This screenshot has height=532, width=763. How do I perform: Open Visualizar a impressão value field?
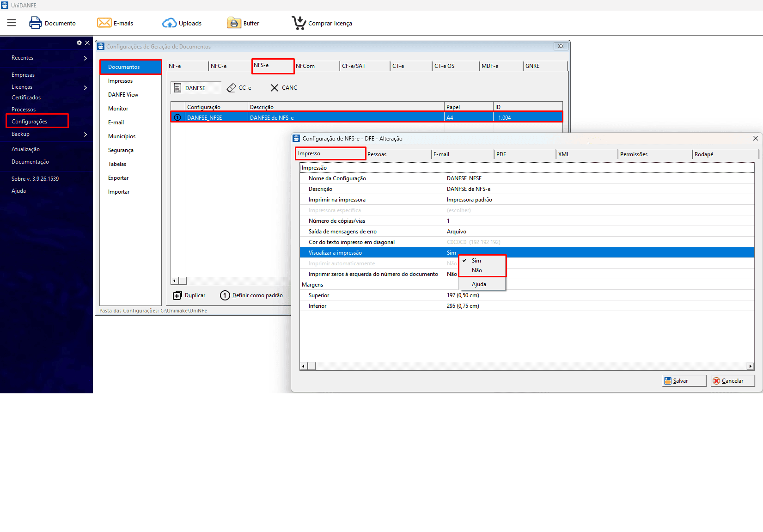point(600,253)
